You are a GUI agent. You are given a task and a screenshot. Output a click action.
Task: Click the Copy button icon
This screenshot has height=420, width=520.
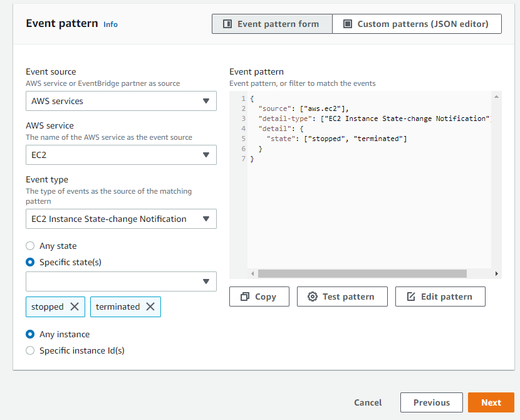tap(245, 297)
